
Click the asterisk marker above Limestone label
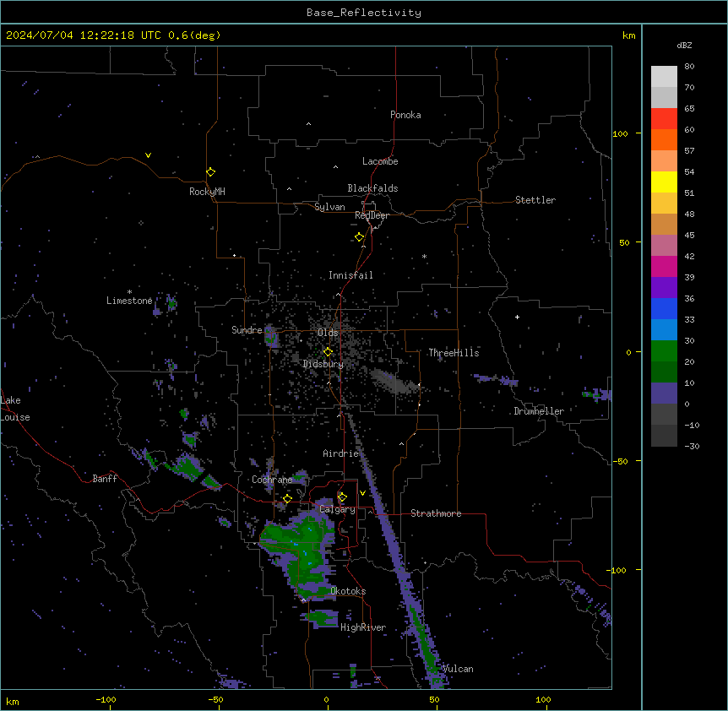tap(129, 292)
